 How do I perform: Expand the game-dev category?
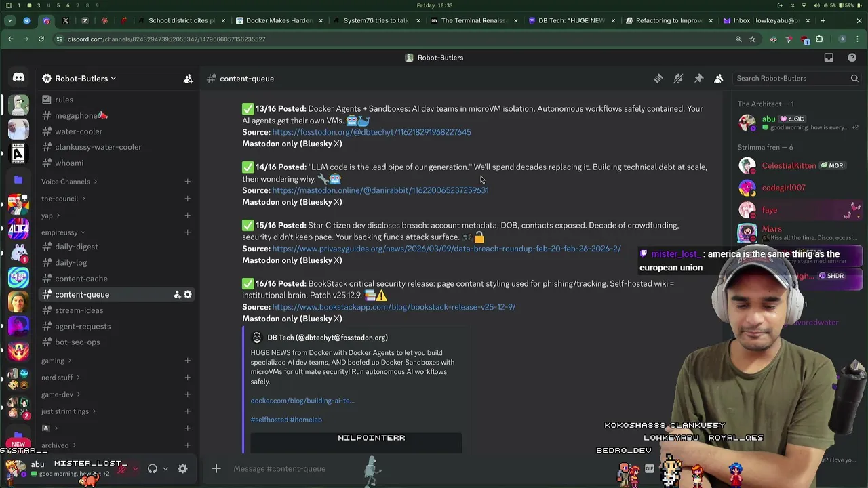coord(61,394)
